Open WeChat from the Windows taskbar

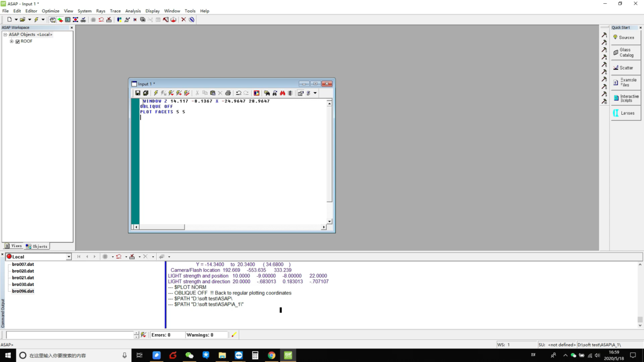189,355
